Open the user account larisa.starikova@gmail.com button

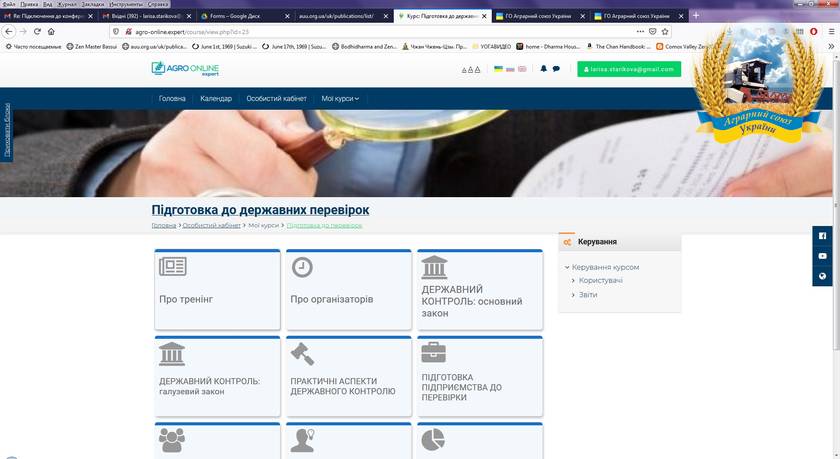(x=629, y=69)
